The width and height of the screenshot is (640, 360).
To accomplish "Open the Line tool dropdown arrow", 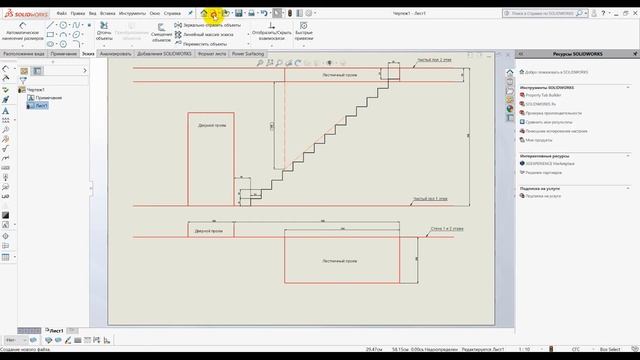I will pyautogui.click(x=56, y=25).
